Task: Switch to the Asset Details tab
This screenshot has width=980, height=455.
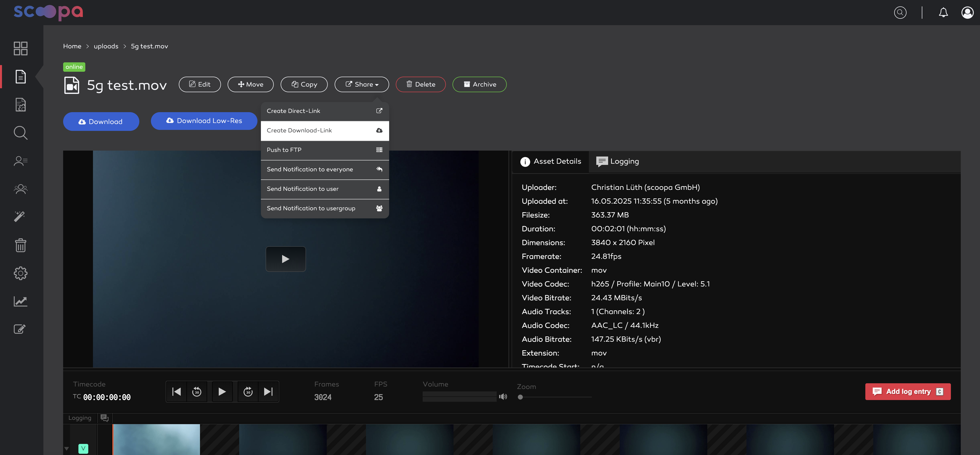Action: pyautogui.click(x=550, y=161)
